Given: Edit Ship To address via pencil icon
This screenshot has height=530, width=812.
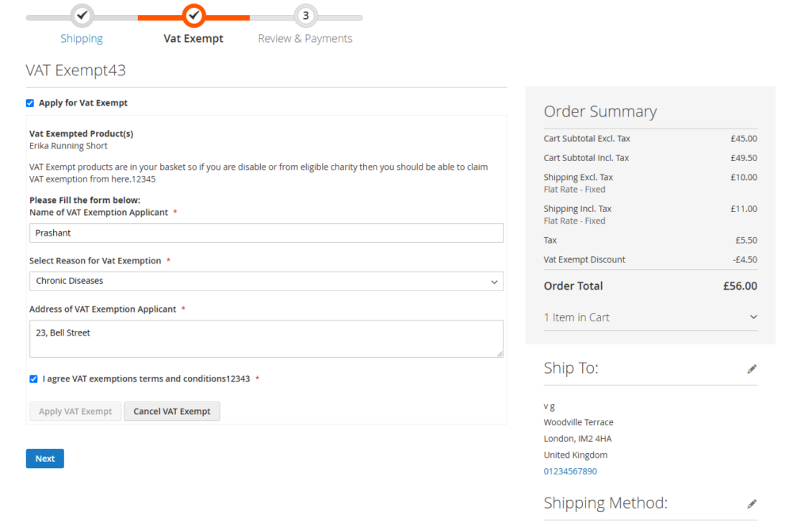Looking at the screenshot, I should tap(752, 369).
